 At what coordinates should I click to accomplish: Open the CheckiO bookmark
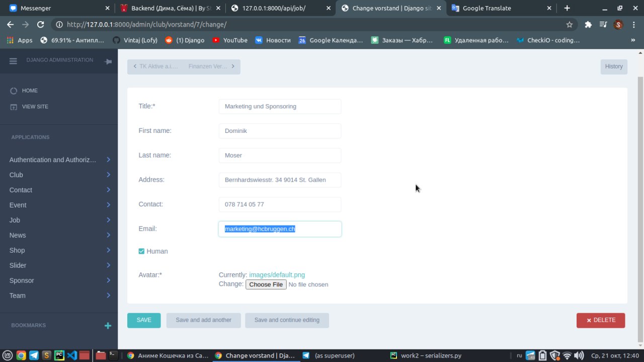(x=548, y=40)
